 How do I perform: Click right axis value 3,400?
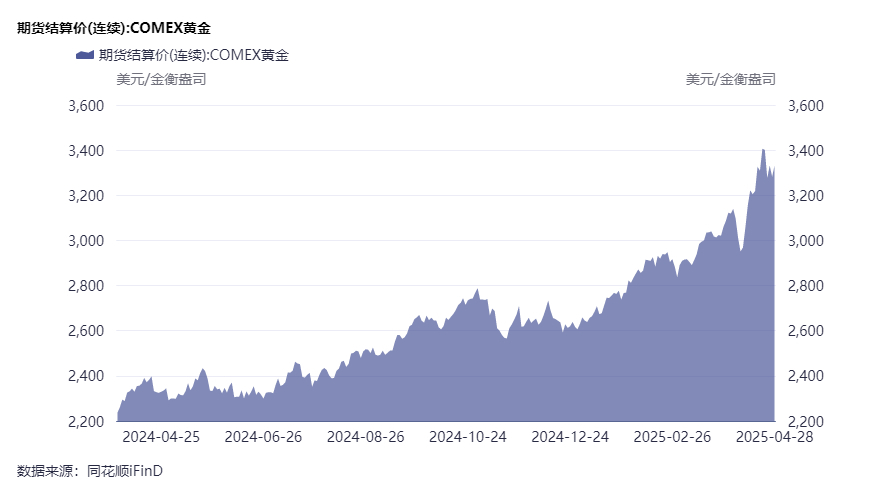[x=806, y=151]
